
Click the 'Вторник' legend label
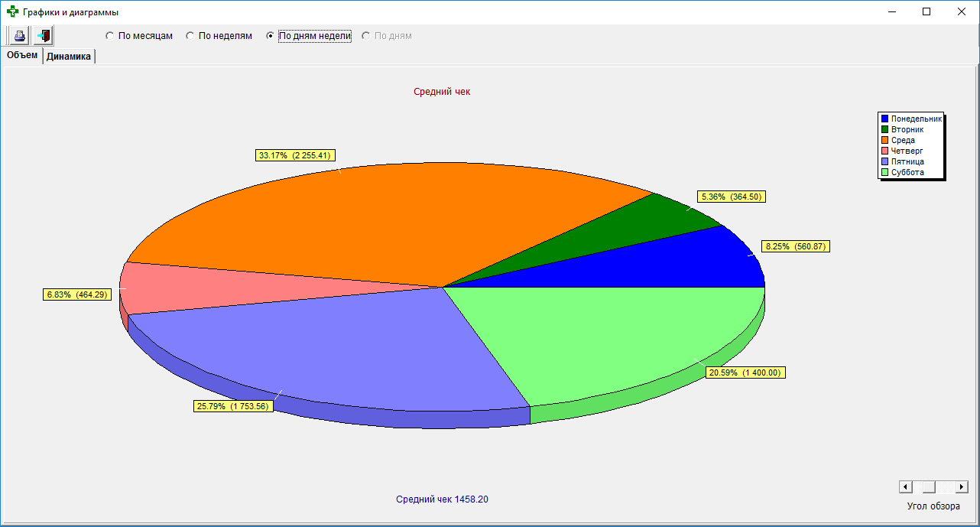coord(907,129)
